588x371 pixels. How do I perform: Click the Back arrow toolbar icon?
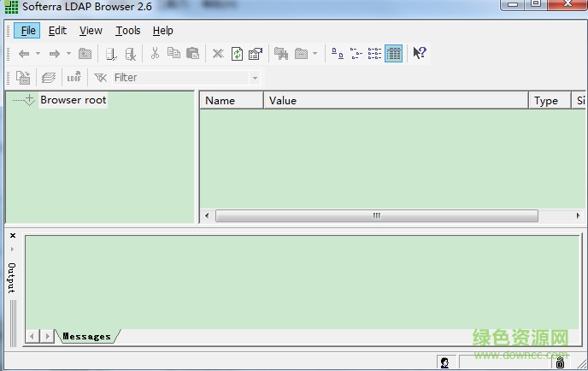coord(24,54)
